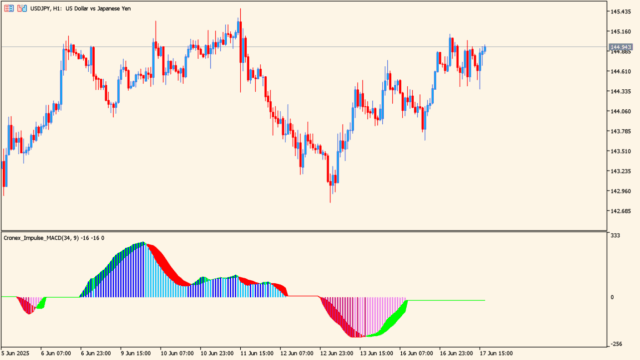Screen dimensions: 640x360
Task: Open the Depth of Market panel icon
Action: click(x=9, y=8)
